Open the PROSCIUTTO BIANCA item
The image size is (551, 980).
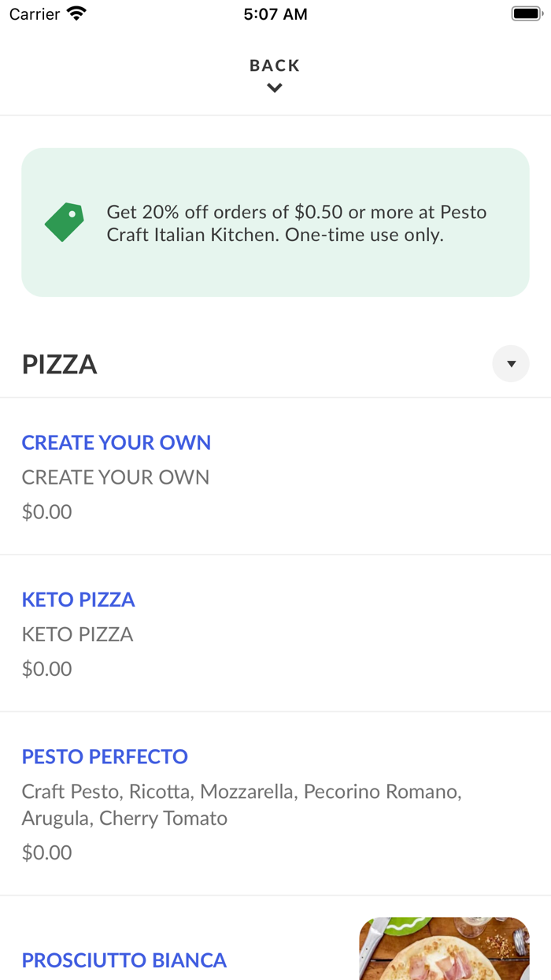click(x=124, y=960)
